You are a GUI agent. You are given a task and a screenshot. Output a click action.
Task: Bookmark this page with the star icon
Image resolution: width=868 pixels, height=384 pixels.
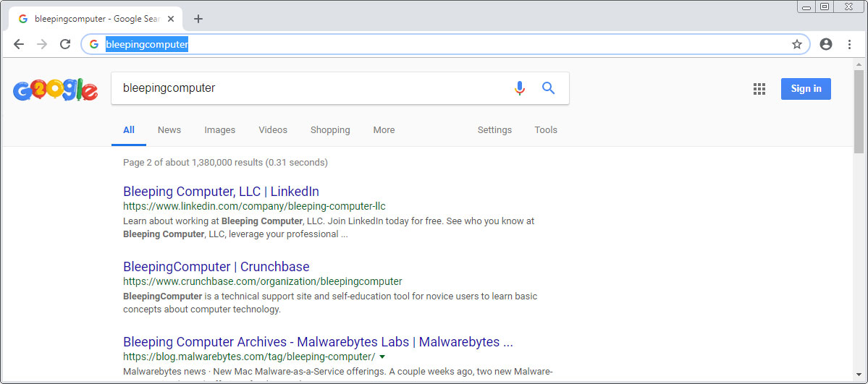click(796, 44)
